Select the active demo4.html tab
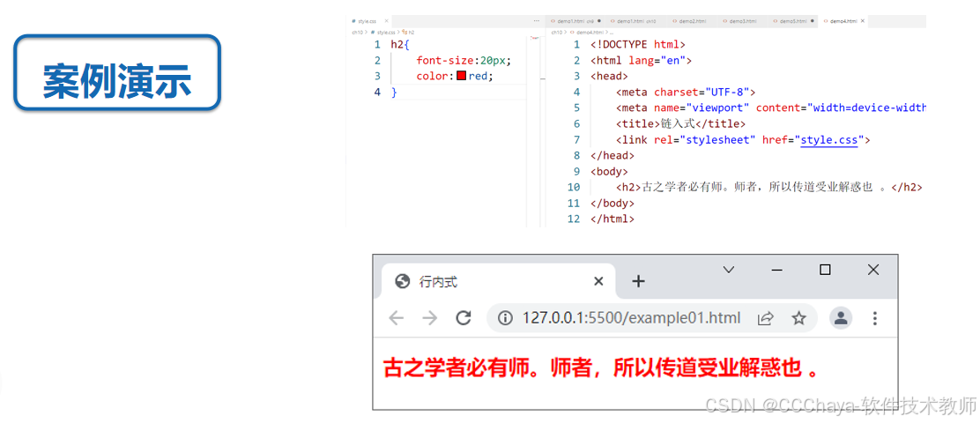Image resolution: width=980 pixels, height=423 pixels. tap(843, 21)
